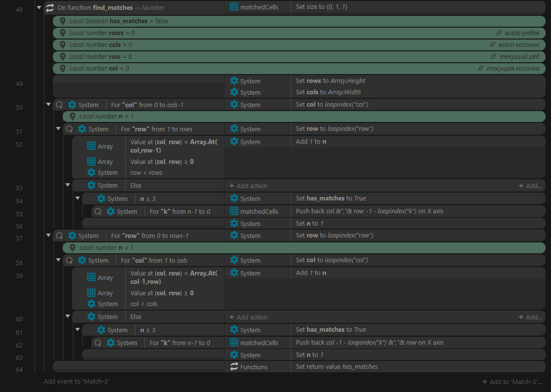Select the 'Set return value has_matches' action
This screenshot has width=551, height=392.
(337, 366)
